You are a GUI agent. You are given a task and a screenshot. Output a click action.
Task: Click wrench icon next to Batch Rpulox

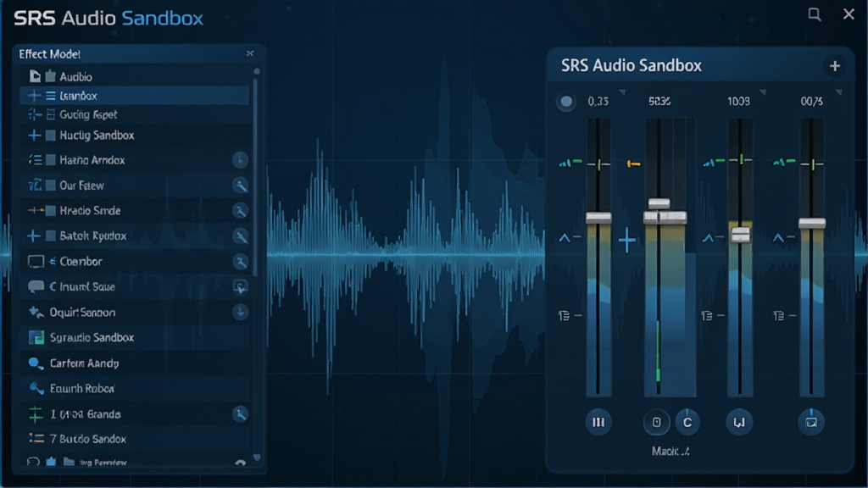[x=240, y=236]
